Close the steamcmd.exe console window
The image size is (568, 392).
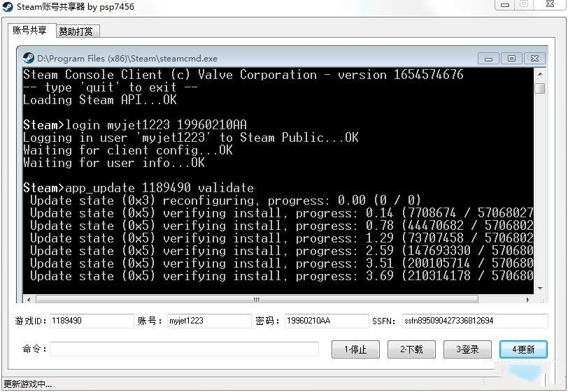click(x=534, y=59)
